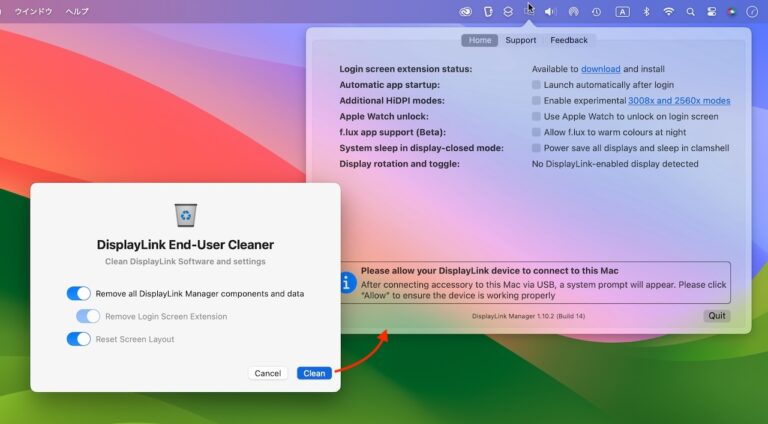Switch to the Support tab
This screenshot has height=424, width=768.
521,40
